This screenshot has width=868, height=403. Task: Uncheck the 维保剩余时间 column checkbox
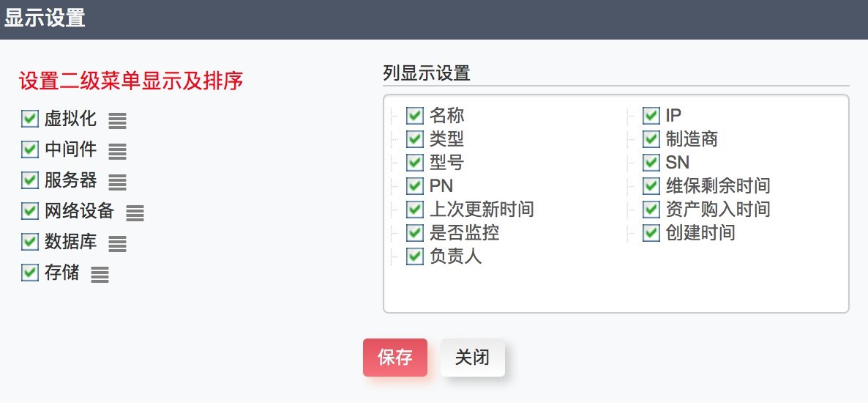click(x=651, y=186)
